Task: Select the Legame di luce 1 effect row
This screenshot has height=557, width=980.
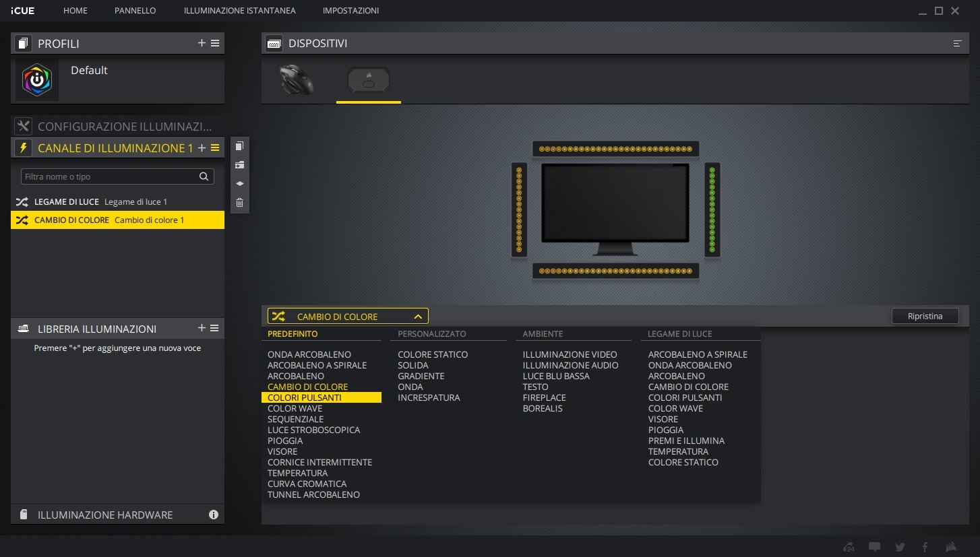Action: pyautogui.click(x=117, y=202)
